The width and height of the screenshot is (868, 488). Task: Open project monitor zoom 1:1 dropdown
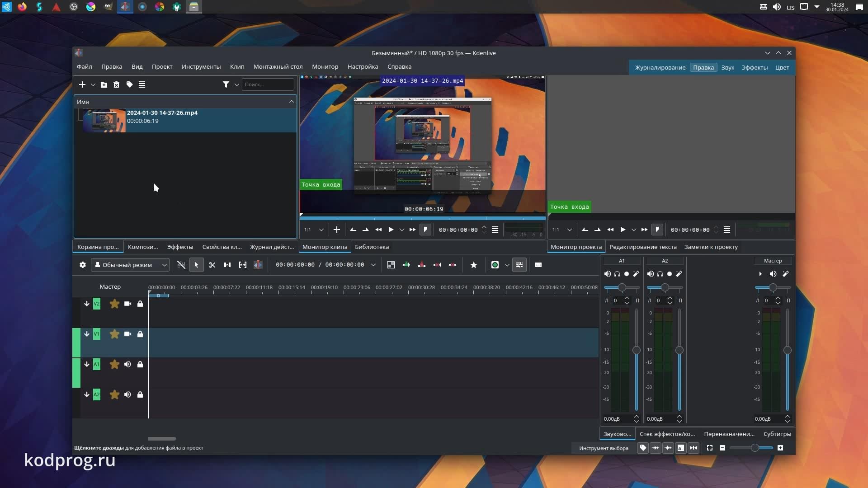pyautogui.click(x=562, y=230)
